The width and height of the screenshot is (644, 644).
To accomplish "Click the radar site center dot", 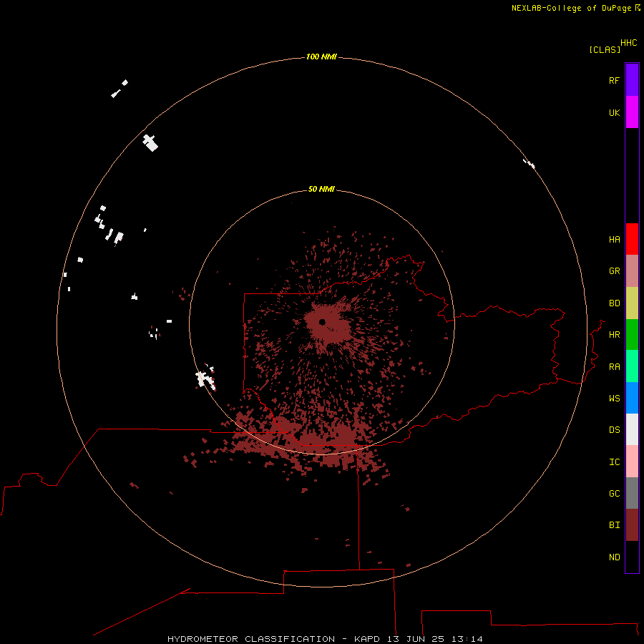I will 322,322.
